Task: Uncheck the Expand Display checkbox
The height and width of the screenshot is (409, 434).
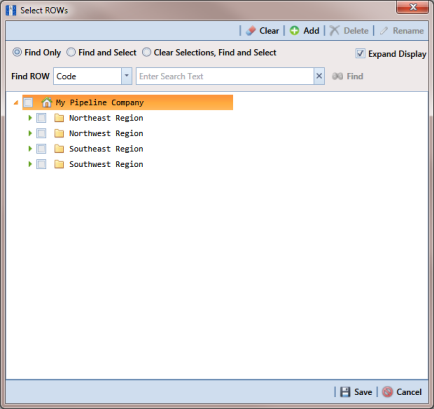Action: (x=360, y=53)
